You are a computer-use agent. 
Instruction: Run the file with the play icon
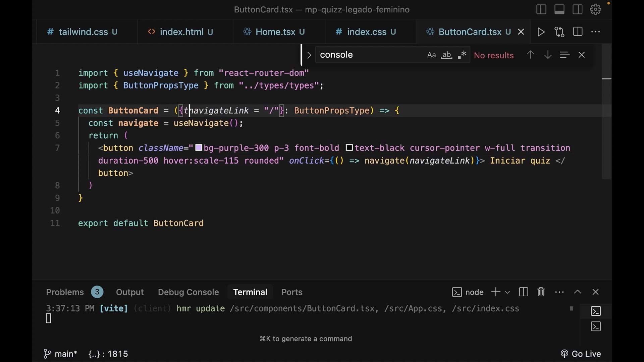point(541,32)
